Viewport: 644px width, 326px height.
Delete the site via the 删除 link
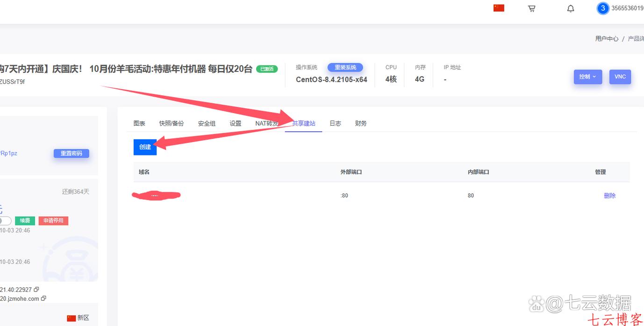pyautogui.click(x=609, y=195)
